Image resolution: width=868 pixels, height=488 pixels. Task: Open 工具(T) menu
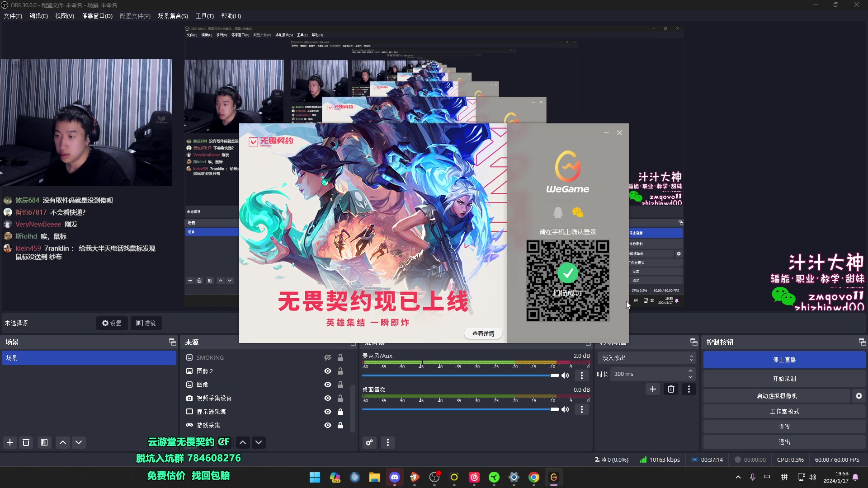pos(204,16)
